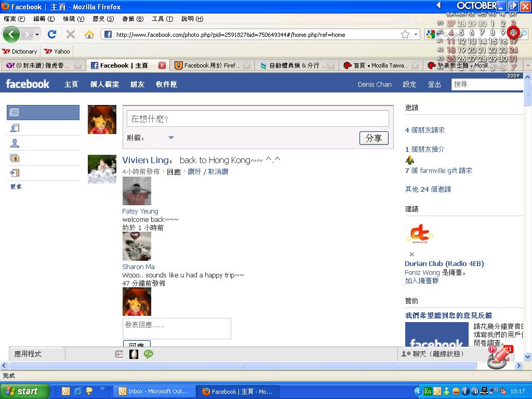Open 個人檔案 profile nav link
The image size is (532, 399).
tap(104, 85)
